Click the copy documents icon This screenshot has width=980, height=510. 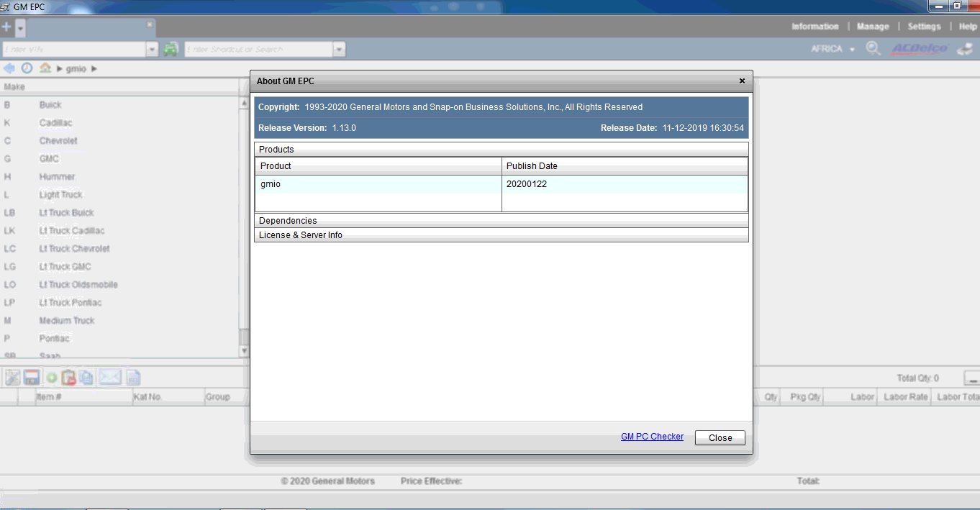pyautogui.click(x=86, y=378)
